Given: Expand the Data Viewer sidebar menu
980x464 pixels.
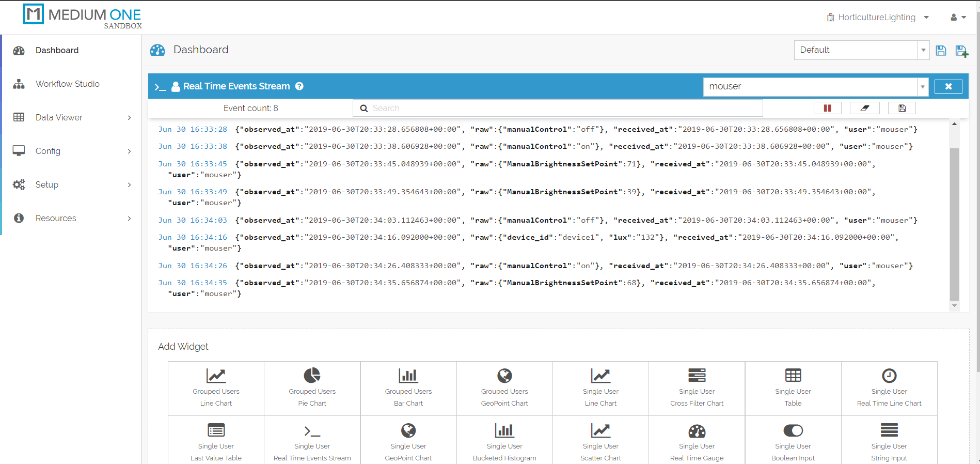Looking at the screenshot, I should 71,117.
